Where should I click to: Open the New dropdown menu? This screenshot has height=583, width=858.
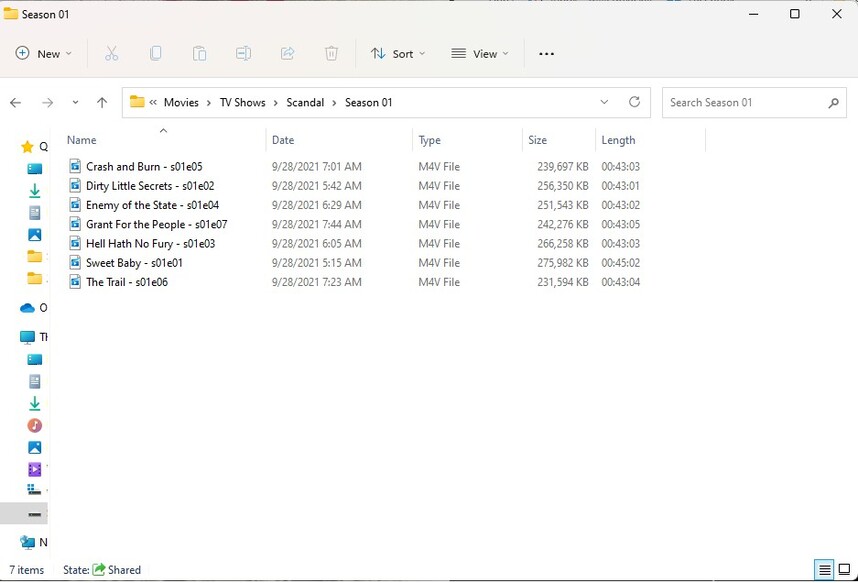tap(44, 54)
